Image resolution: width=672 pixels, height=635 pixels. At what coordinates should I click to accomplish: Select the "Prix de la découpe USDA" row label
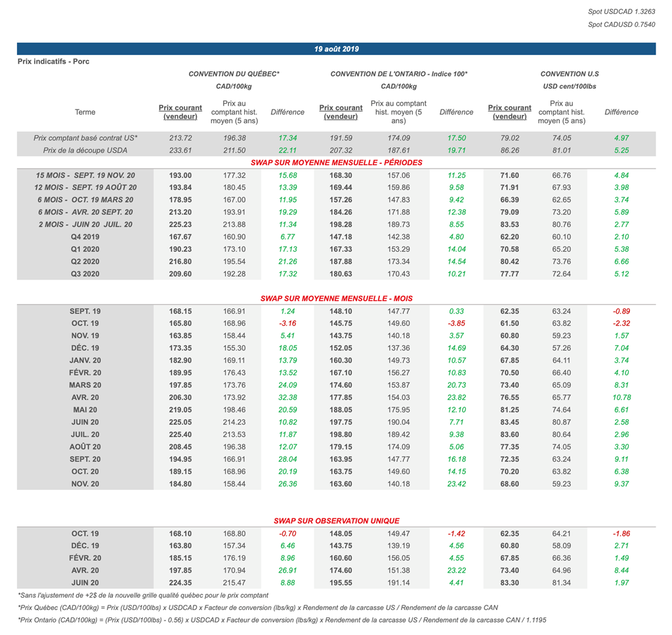click(x=85, y=150)
